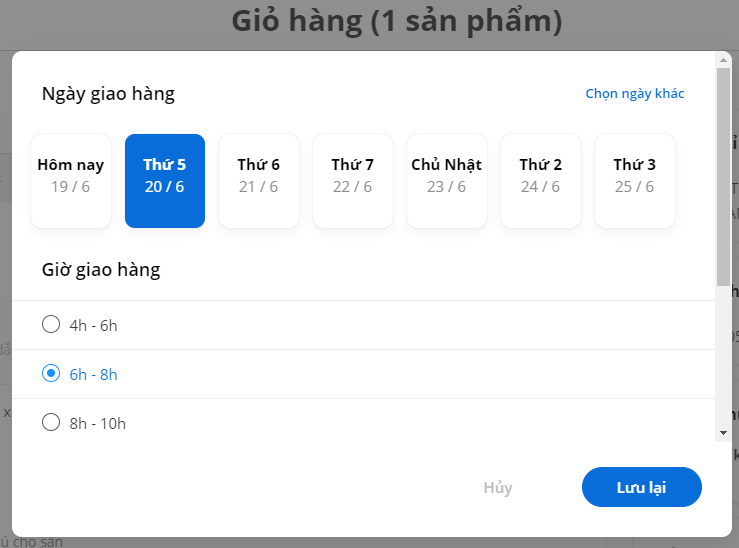This screenshot has height=548, width=739.
Task: Select the 4h - 6h radio button
Action: point(51,324)
